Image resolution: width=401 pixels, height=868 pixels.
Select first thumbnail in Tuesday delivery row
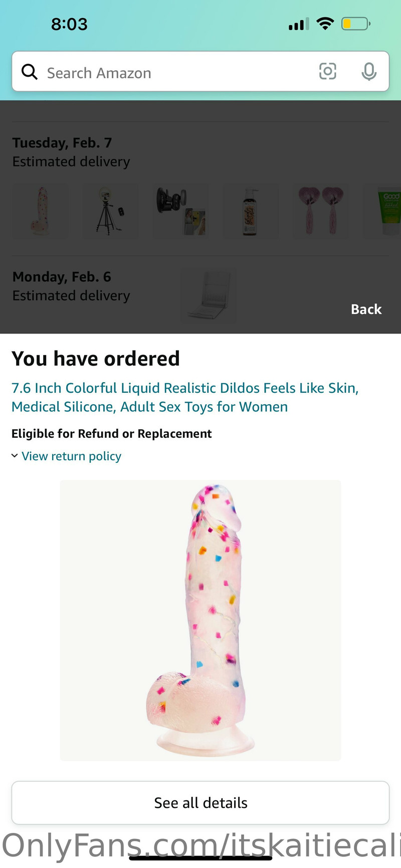click(40, 211)
